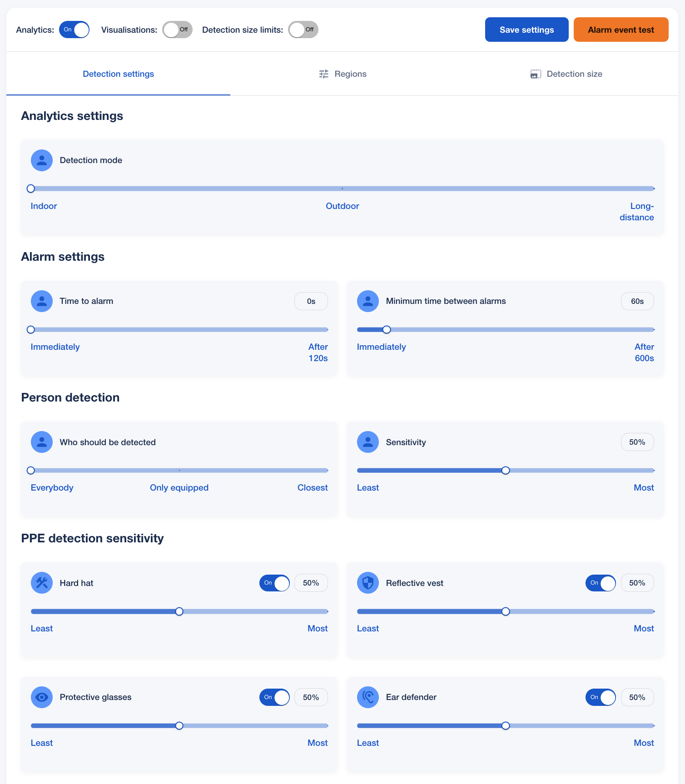The image size is (685, 784).
Task: Click the Reflective vest shield icon
Action: pos(368,583)
